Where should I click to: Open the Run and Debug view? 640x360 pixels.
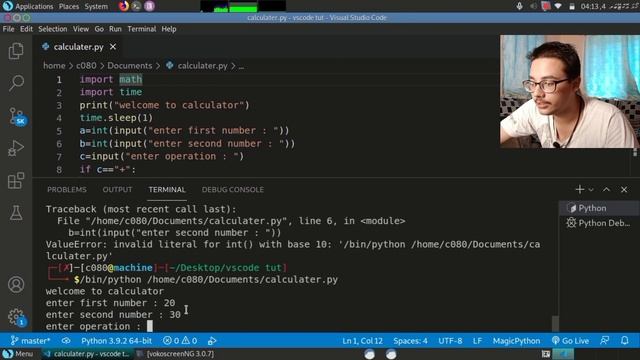point(16,148)
